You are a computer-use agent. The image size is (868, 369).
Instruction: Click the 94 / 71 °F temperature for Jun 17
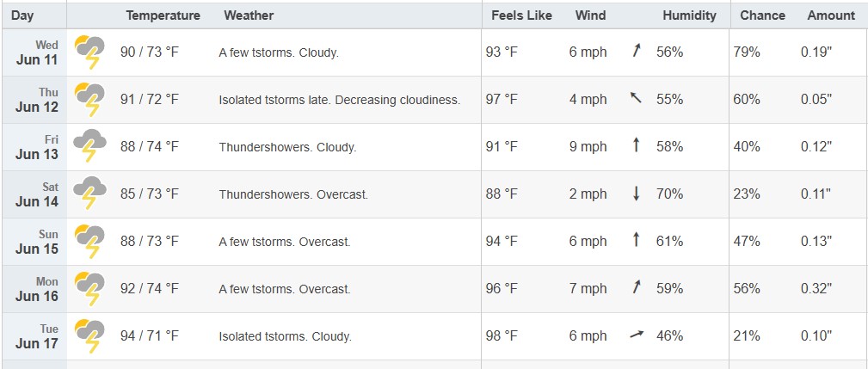click(150, 335)
